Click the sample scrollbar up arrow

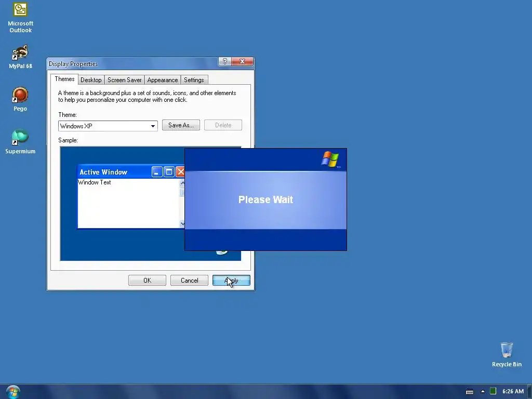pyautogui.click(x=182, y=183)
